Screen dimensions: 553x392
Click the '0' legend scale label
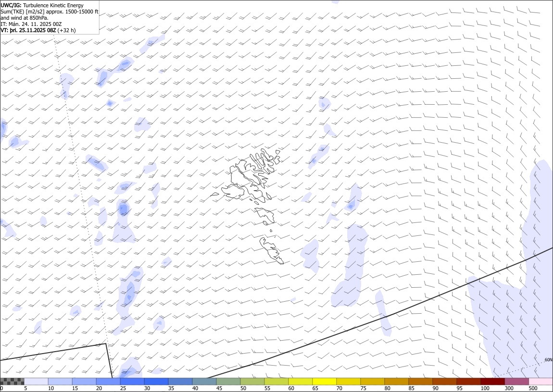(2, 388)
